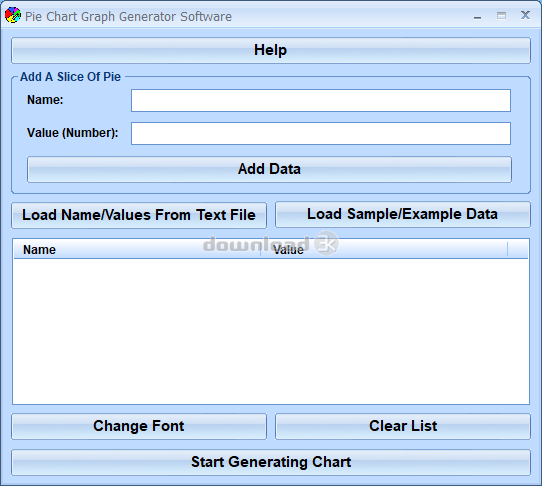The width and height of the screenshot is (542, 486).
Task: Click the window title text
Action: coord(128,17)
